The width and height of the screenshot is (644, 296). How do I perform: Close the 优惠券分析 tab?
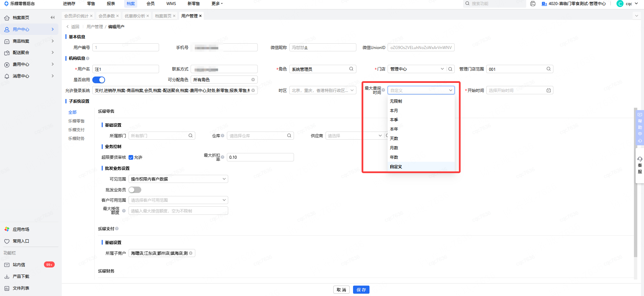point(148,16)
